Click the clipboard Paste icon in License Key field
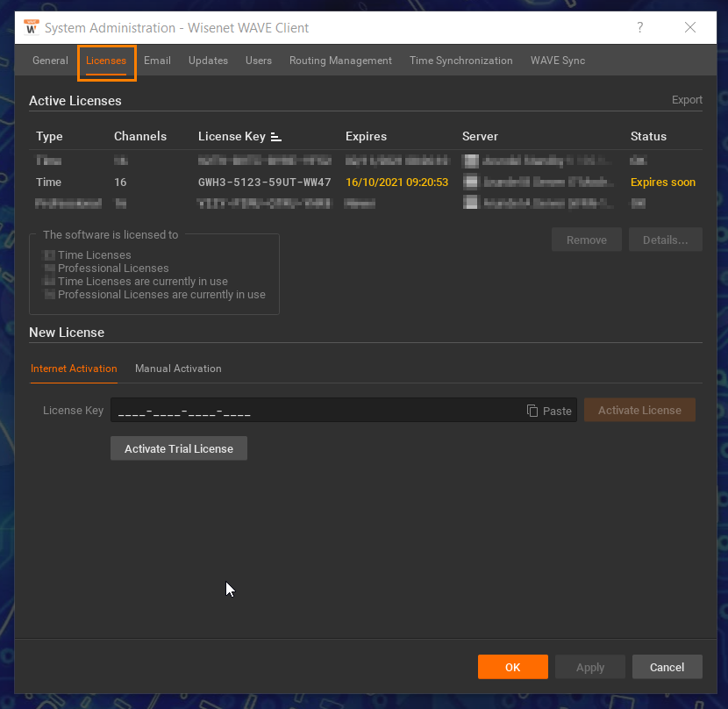The height and width of the screenshot is (709, 728). click(533, 410)
